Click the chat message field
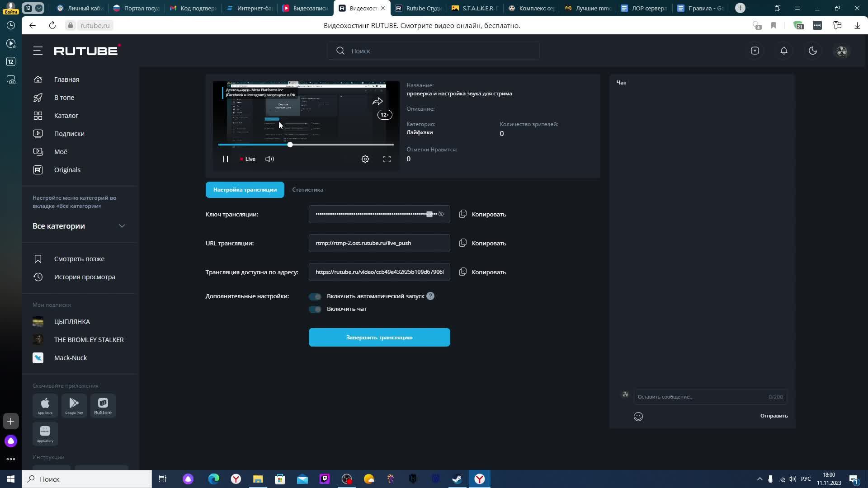Image resolution: width=868 pixels, height=488 pixels. point(711,397)
